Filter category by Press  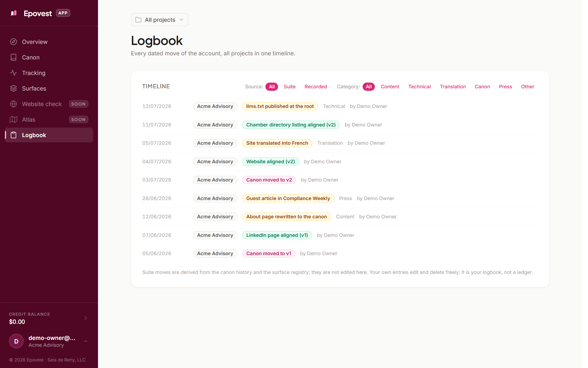[x=506, y=87]
